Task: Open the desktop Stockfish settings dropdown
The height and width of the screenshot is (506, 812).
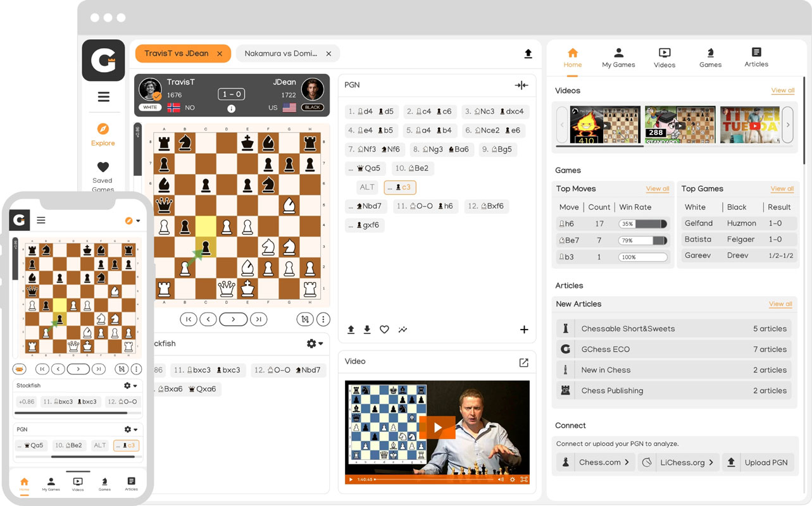Action: pyautogui.click(x=315, y=343)
